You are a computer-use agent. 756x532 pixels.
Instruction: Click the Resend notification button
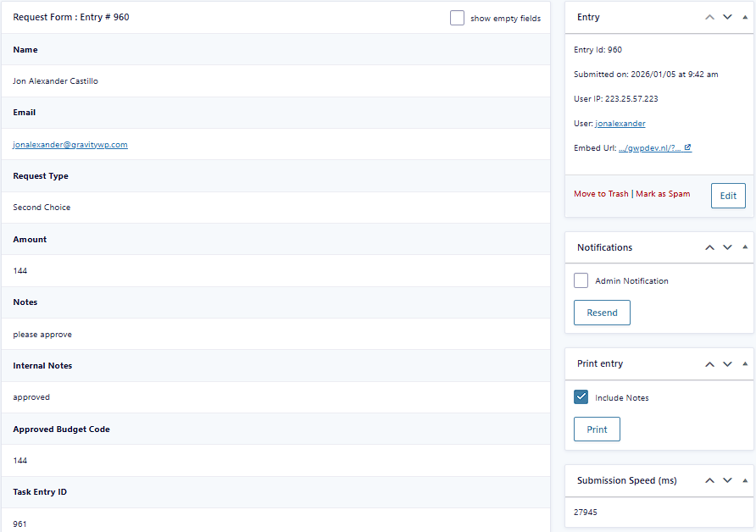click(x=602, y=313)
